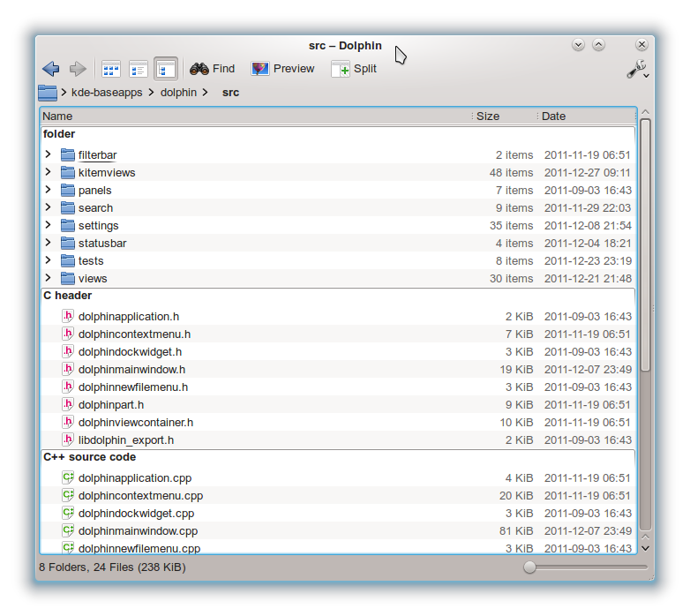Split the view with Split button

click(x=354, y=69)
